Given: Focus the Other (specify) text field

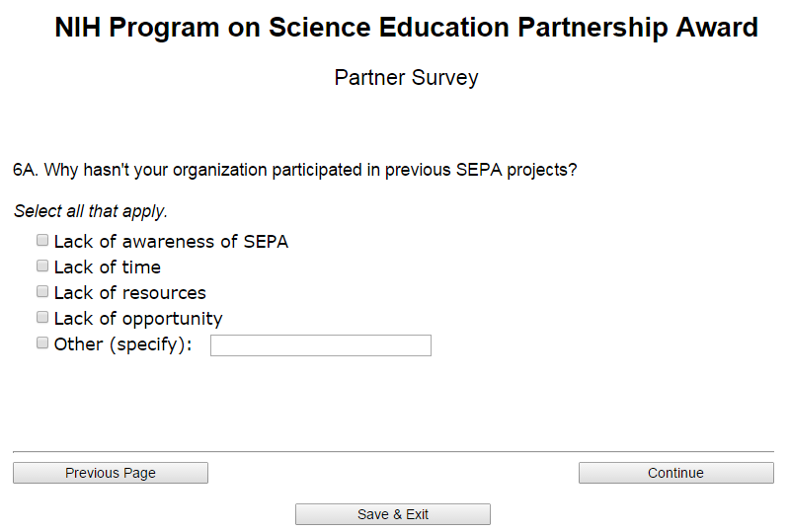Looking at the screenshot, I should tap(320, 344).
